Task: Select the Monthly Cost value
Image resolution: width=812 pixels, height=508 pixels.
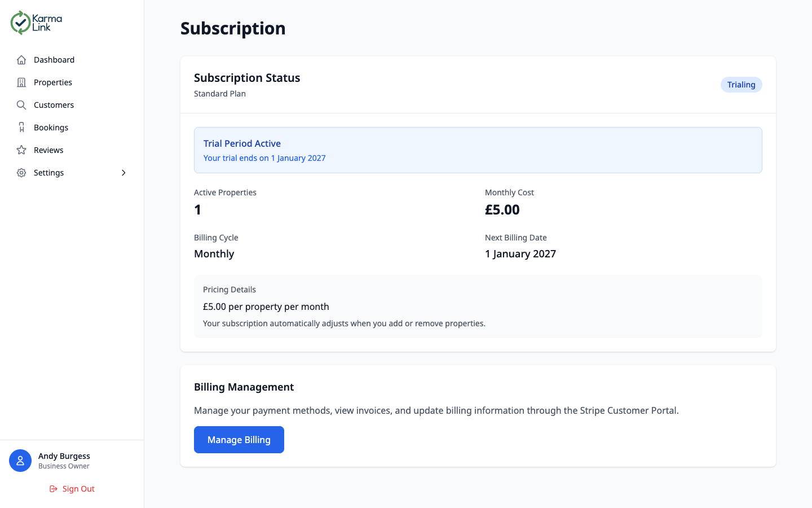Action: pyautogui.click(x=501, y=209)
